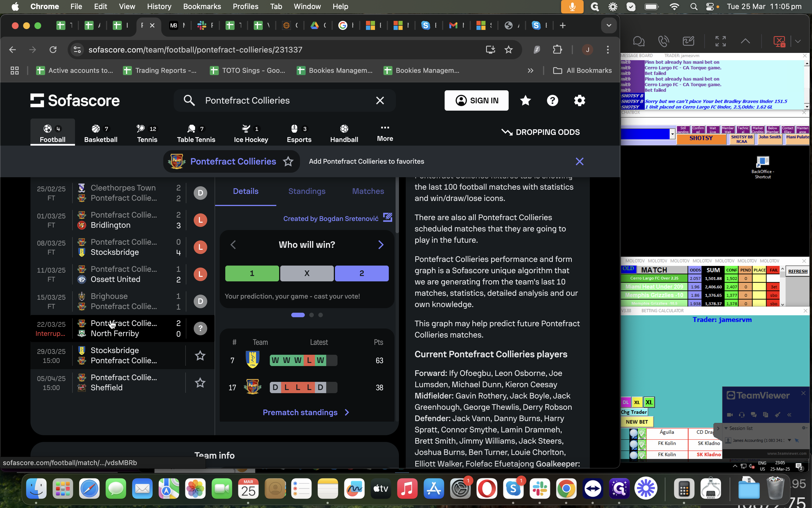Click the Stocksbridge crest in standings row 7

[x=252, y=360]
